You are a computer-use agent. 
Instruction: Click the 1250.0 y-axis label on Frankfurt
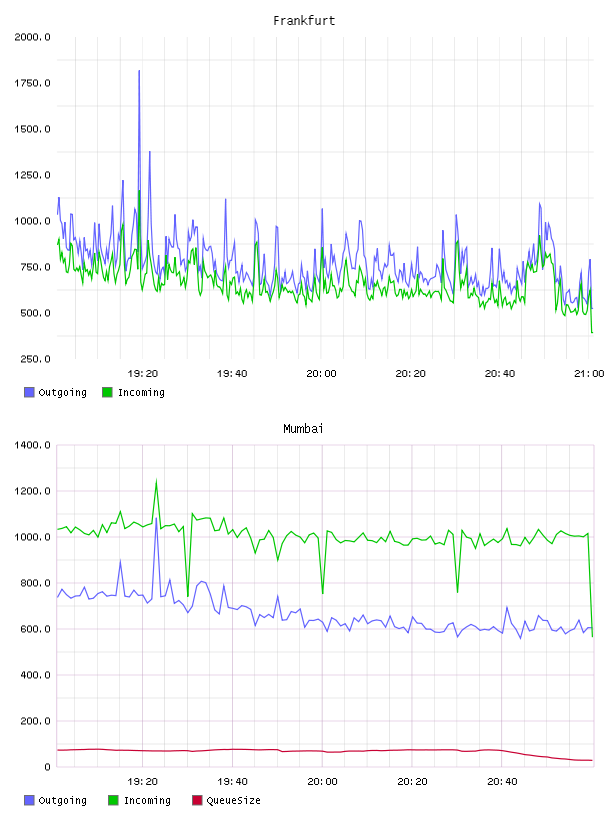coord(32,175)
